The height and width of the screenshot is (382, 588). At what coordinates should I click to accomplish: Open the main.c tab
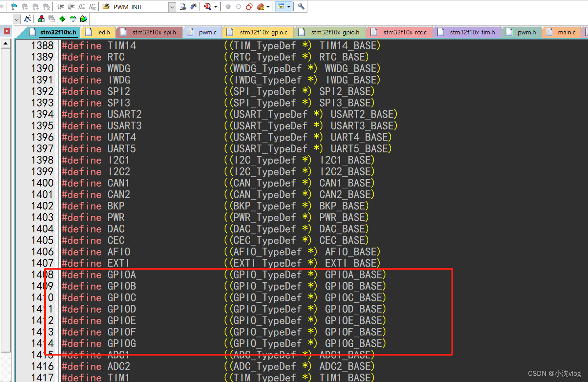tap(562, 32)
